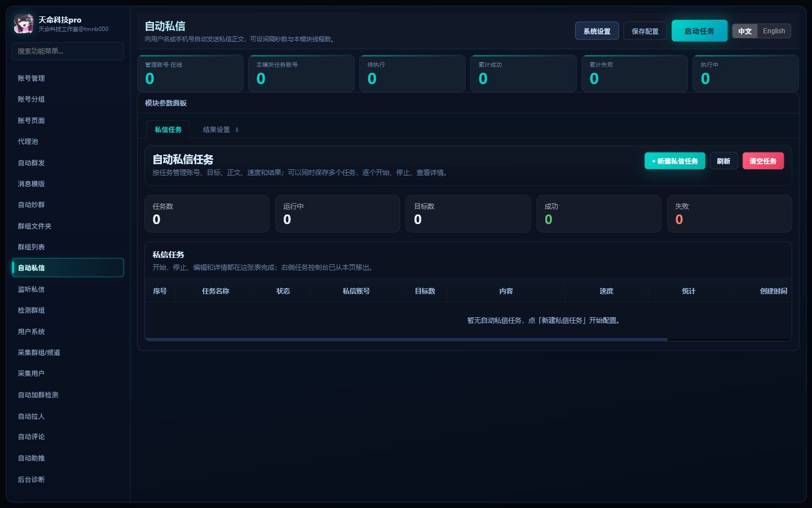Image resolution: width=812 pixels, height=508 pixels.
Task: Go to 账号页面 menu item
Action: [68, 120]
